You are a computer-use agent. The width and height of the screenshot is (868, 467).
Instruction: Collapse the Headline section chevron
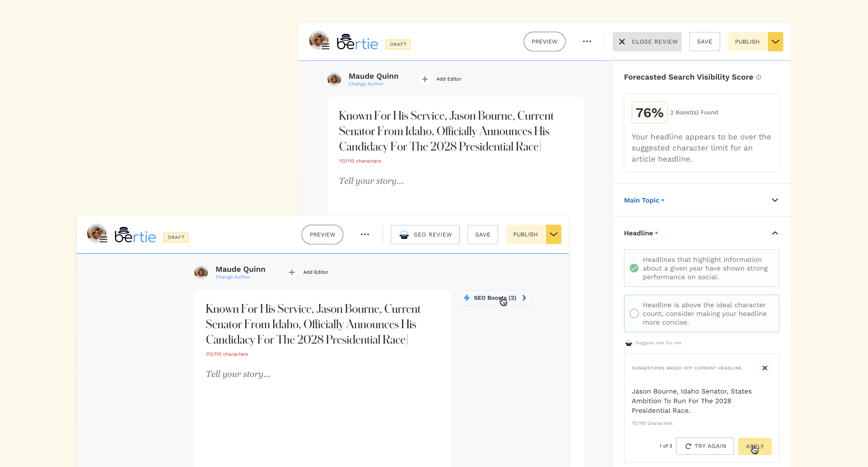tap(775, 233)
